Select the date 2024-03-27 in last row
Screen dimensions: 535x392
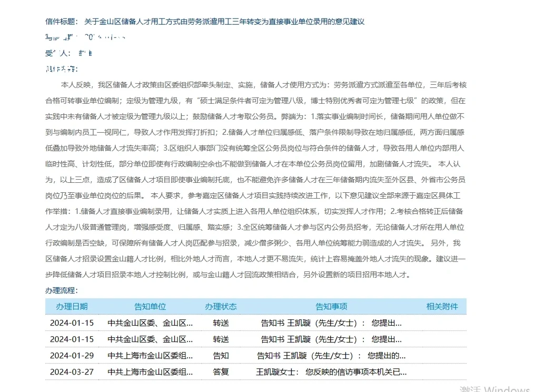click(72, 372)
